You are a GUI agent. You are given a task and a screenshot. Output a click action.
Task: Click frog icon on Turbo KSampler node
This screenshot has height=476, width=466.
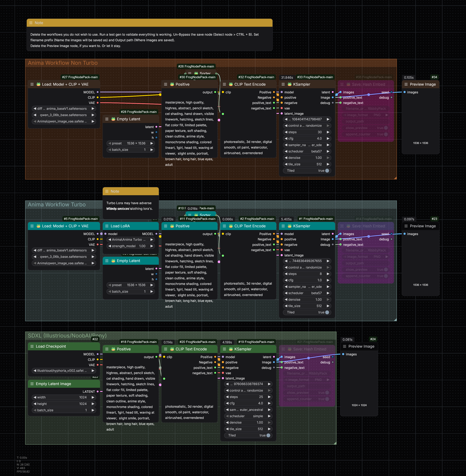[x=289, y=226]
